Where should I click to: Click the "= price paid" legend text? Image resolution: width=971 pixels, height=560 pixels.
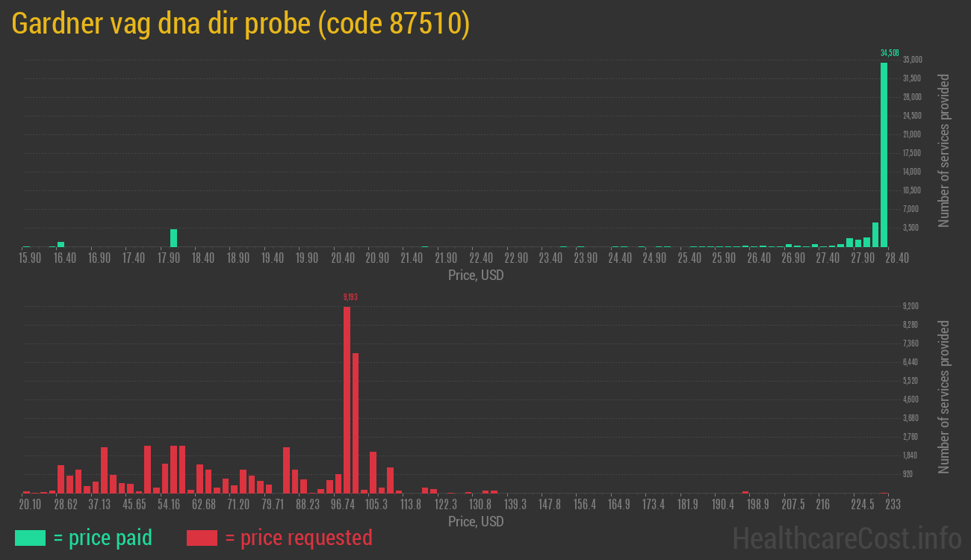pyautogui.click(x=102, y=538)
